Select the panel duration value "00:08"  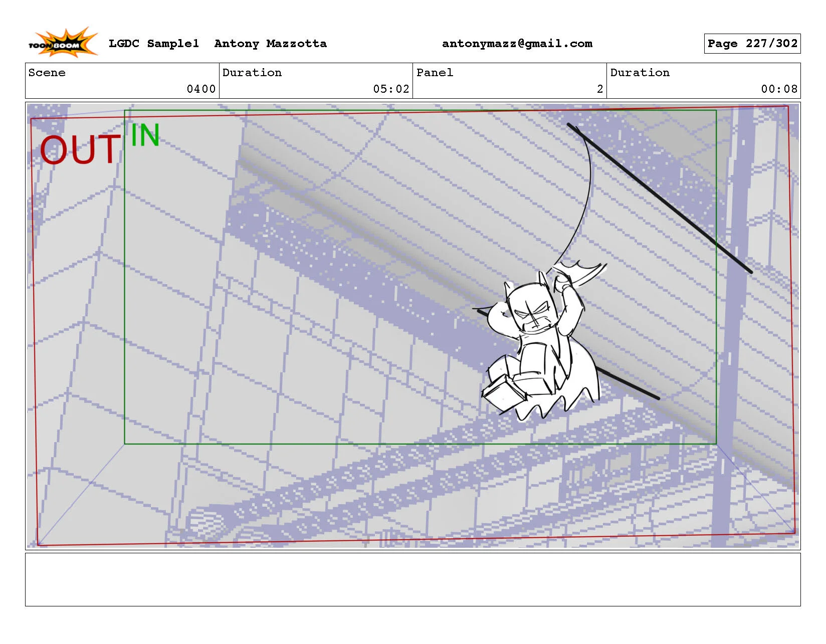(x=779, y=89)
